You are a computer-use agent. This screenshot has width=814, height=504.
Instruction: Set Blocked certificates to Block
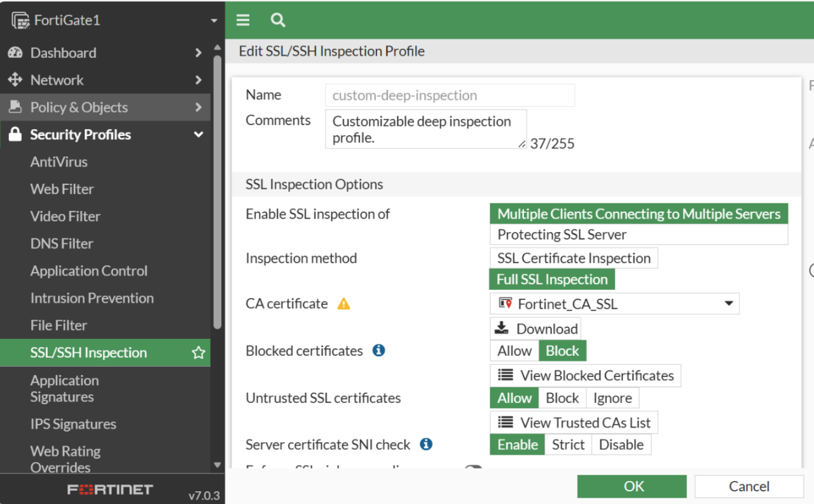point(562,351)
